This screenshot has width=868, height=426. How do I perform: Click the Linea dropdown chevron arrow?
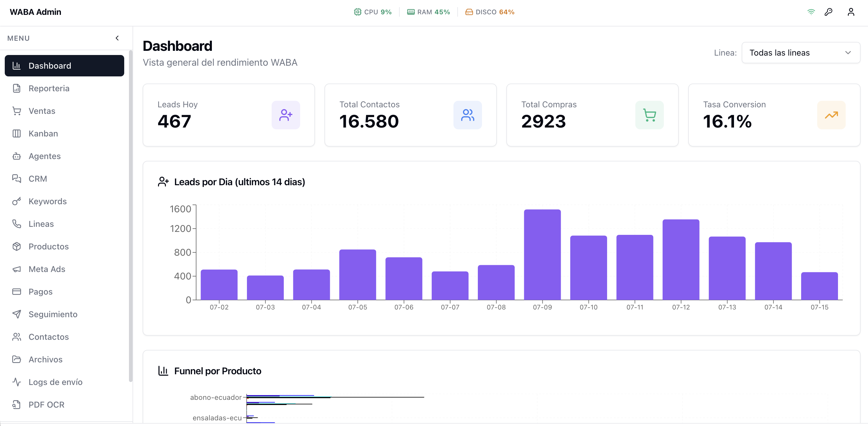pyautogui.click(x=848, y=53)
